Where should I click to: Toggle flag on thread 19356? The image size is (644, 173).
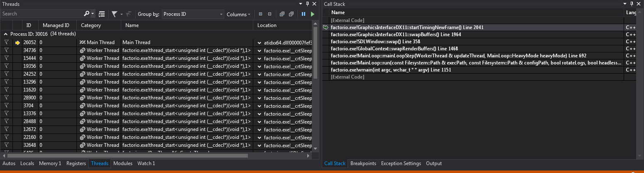pos(6,66)
